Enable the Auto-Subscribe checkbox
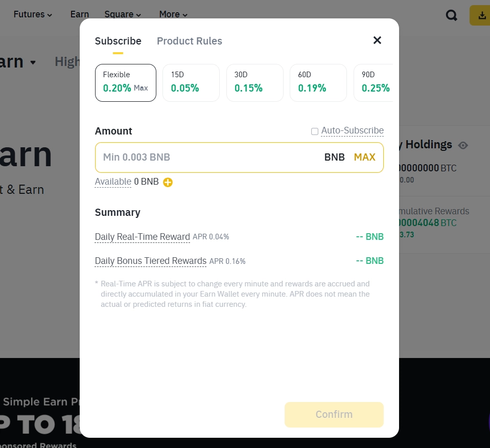Screen dimensions: 490x448 click(315, 131)
